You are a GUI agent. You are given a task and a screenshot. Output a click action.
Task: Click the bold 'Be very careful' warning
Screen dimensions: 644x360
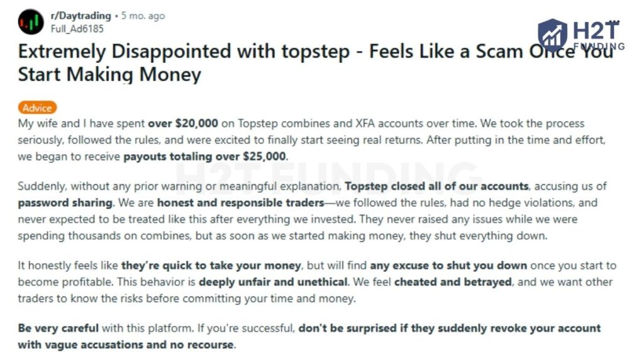pos(58,329)
